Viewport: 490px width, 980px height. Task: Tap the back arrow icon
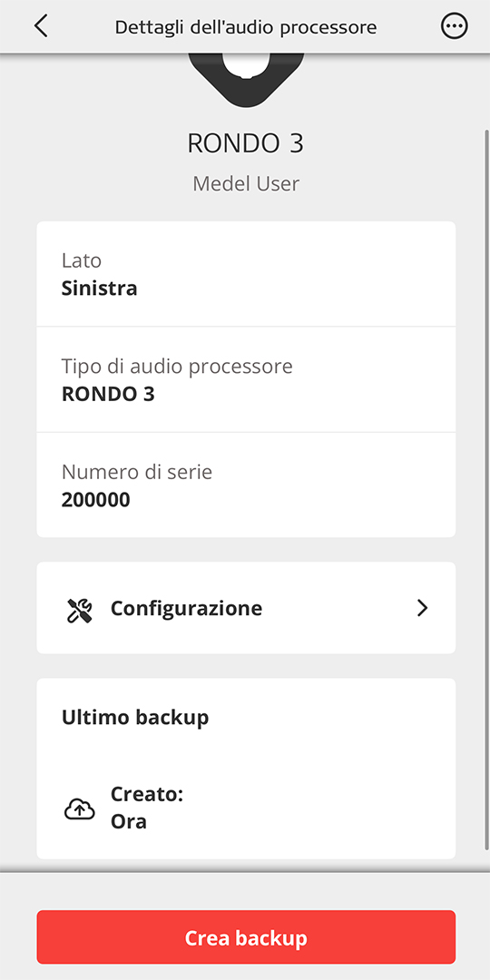41,27
